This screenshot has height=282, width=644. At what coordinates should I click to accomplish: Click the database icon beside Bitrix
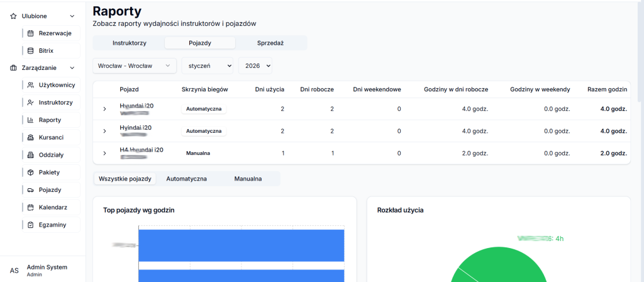[x=31, y=50]
